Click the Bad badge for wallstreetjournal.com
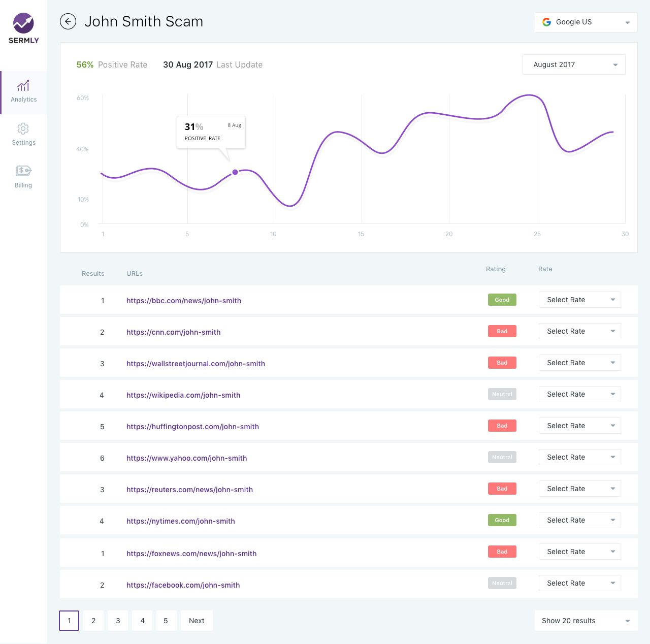The height and width of the screenshot is (644, 650). point(502,363)
